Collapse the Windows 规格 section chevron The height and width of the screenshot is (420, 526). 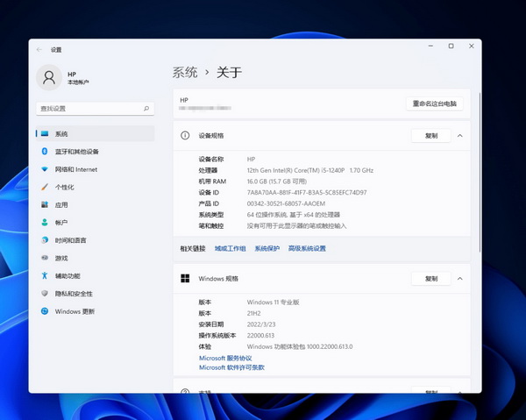[x=460, y=279]
